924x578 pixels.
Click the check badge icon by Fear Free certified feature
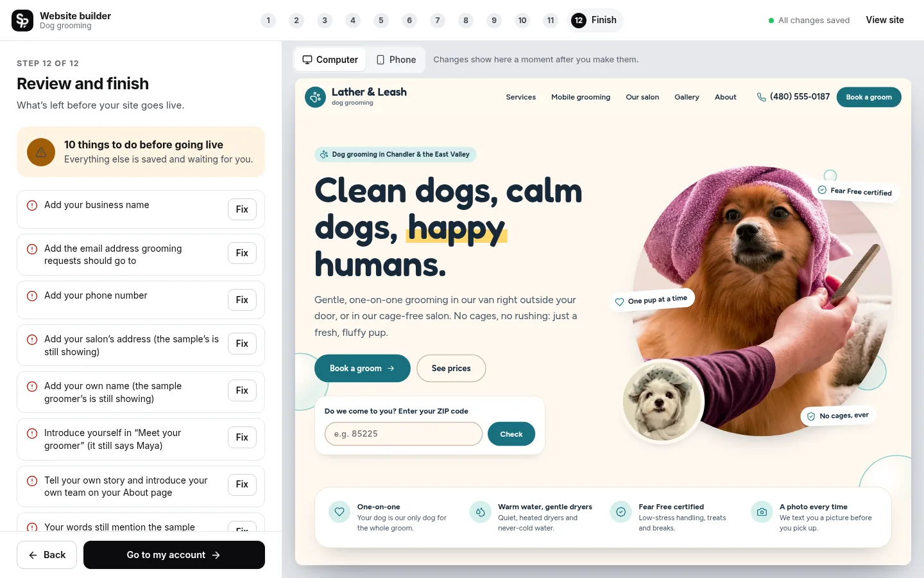pyautogui.click(x=620, y=512)
